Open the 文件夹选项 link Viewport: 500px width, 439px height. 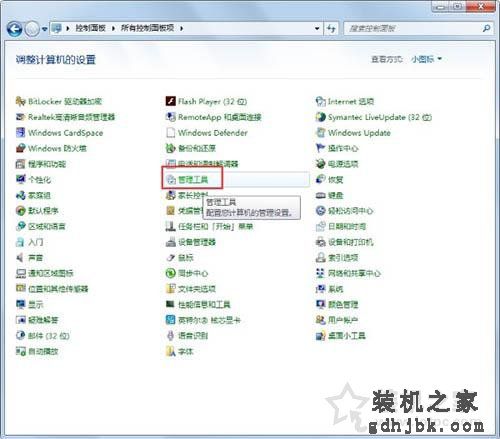(x=197, y=289)
